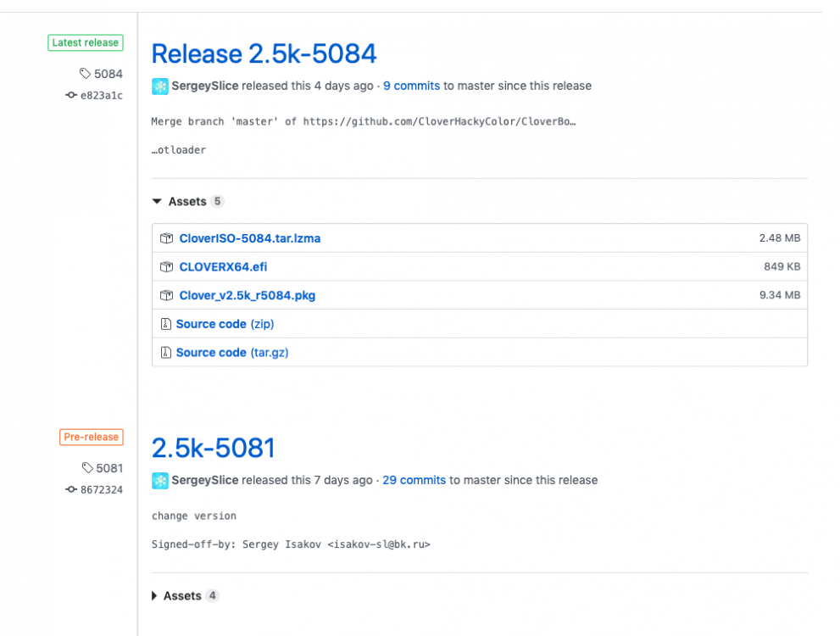Click SergeySlice avatar in the 5081 release

[x=159, y=481]
